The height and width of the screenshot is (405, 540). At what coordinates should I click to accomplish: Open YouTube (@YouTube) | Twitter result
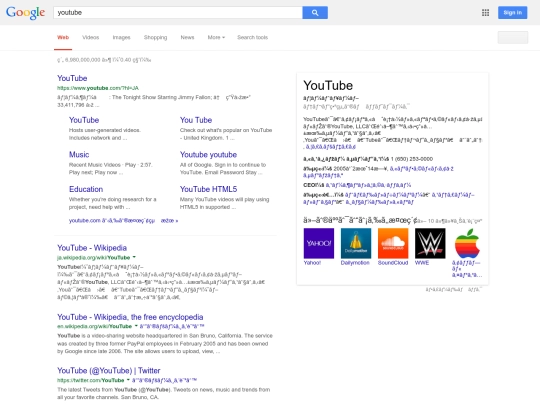(108, 371)
